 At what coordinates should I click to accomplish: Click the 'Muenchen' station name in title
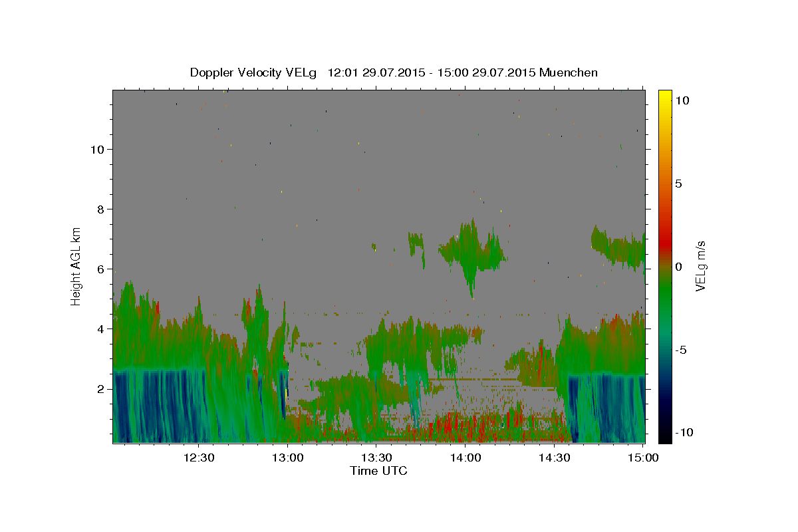coord(569,72)
